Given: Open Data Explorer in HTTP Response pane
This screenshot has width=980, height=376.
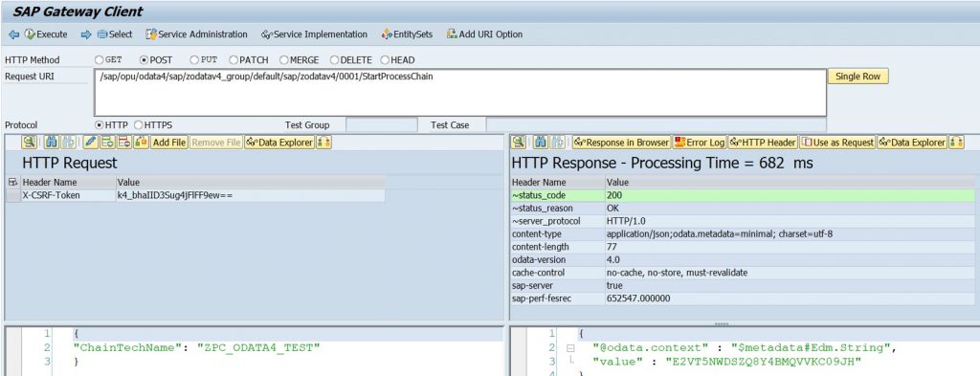Looking at the screenshot, I should coord(912,143).
